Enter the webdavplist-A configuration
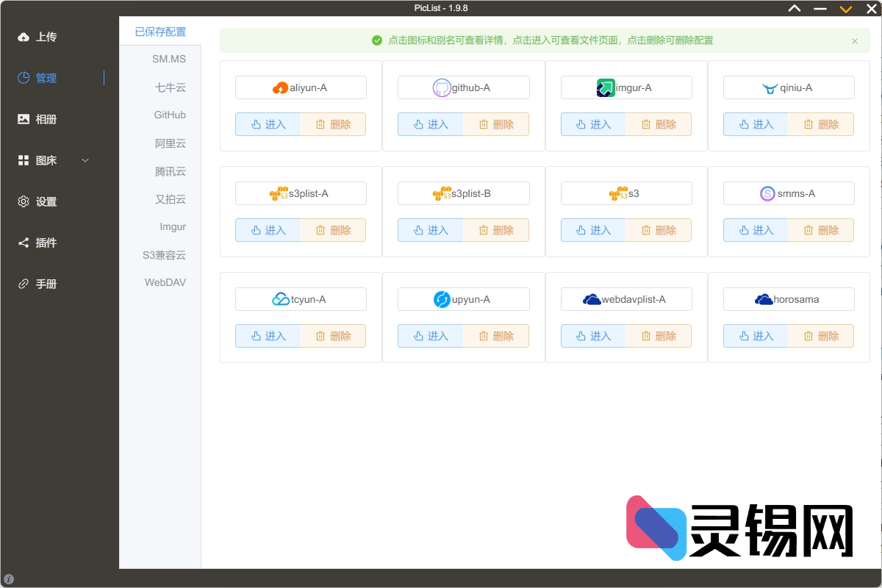This screenshot has height=588, width=882. pos(592,336)
